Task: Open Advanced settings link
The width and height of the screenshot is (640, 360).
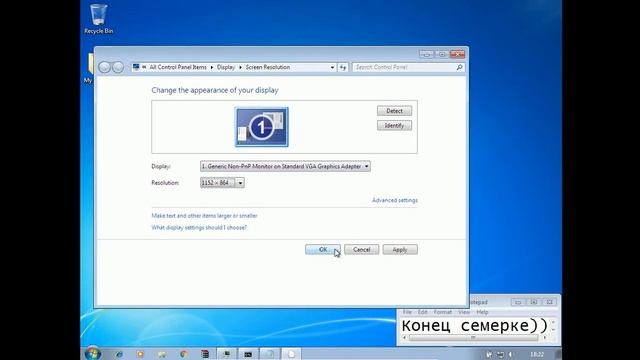Action: point(395,200)
